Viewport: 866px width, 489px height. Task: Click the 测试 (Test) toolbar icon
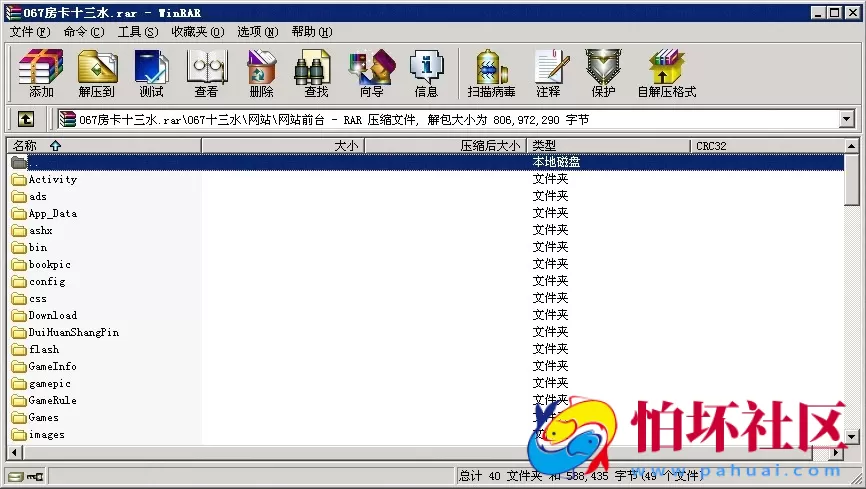pyautogui.click(x=151, y=73)
